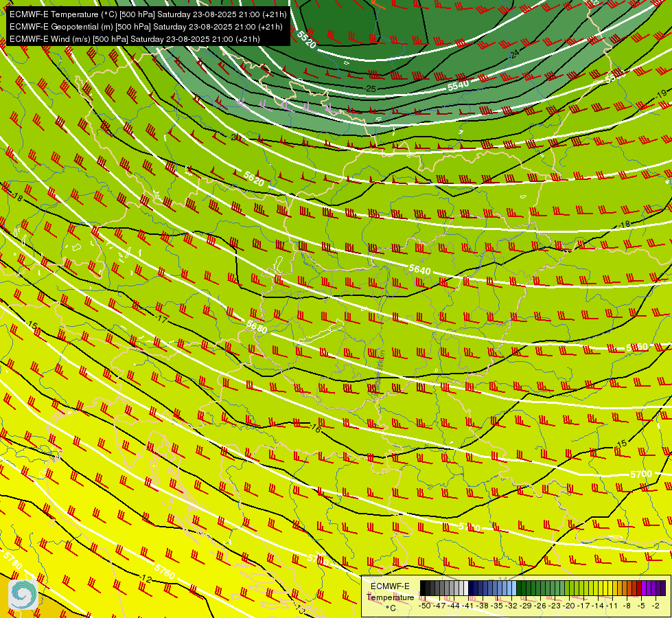Select the ECMWF-E Temperature title line
This screenshot has height=618, width=672.
click(x=148, y=14)
